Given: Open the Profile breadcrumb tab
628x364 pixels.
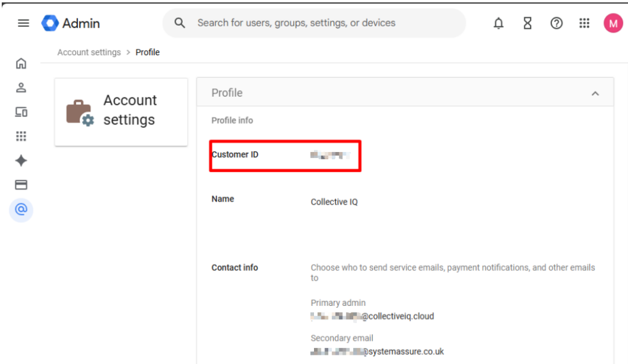Looking at the screenshot, I should (147, 52).
